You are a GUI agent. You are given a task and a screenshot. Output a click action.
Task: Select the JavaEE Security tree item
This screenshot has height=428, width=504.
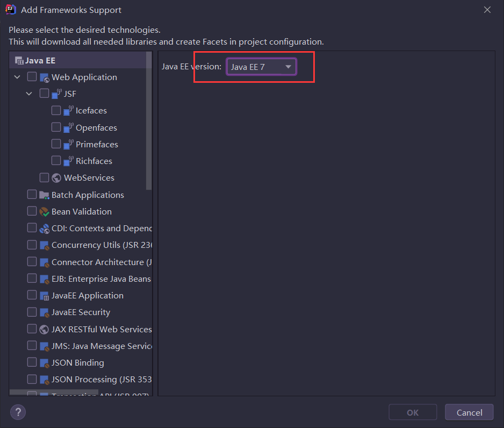coord(81,312)
